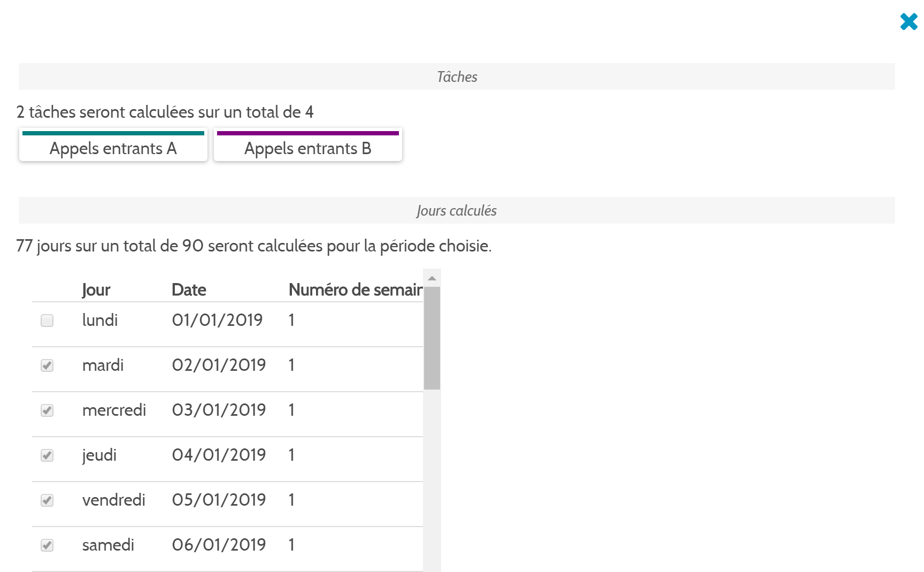
Task: Close the dialog with the blue X
Action: pyautogui.click(x=908, y=21)
